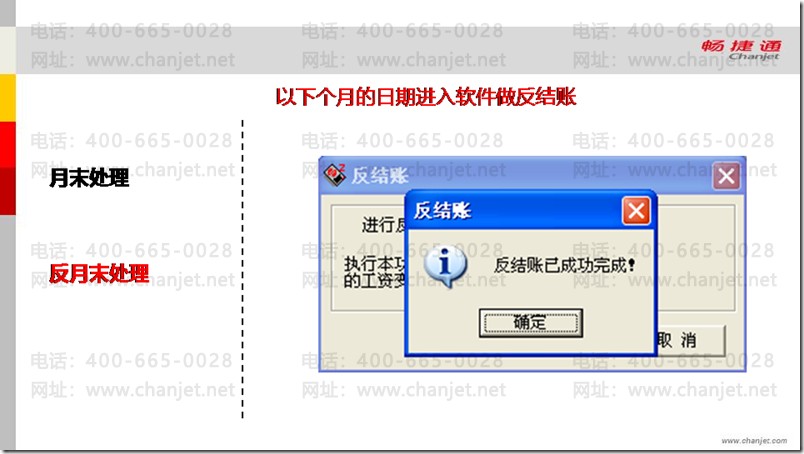Close the front 反结账 message box with the red X
The height and width of the screenshot is (454, 804).
tap(636, 211)
